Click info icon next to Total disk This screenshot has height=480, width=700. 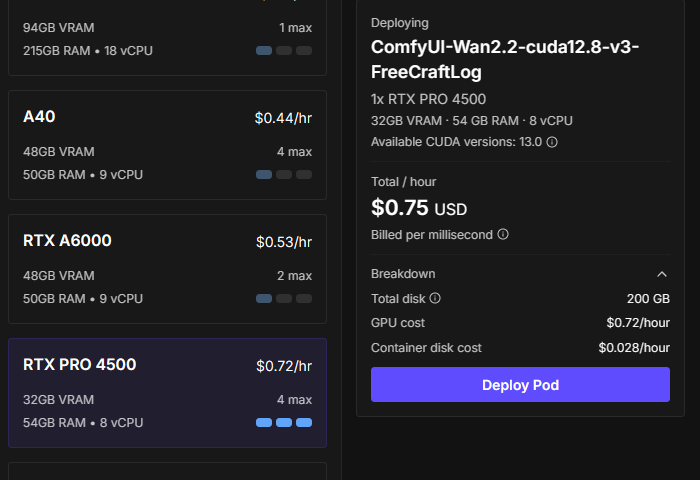coord(435,298)
